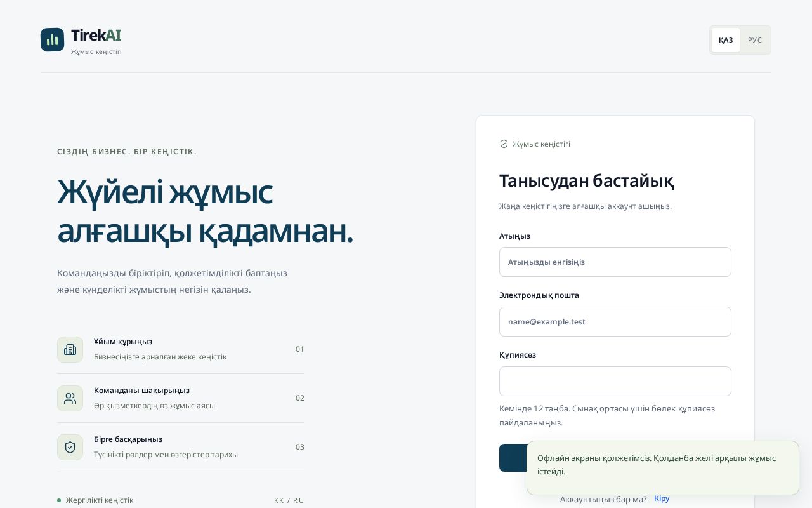The height and width of the screenshot is (508, 812).
Task: Switch language to РУС
Action: coord(755,40)
